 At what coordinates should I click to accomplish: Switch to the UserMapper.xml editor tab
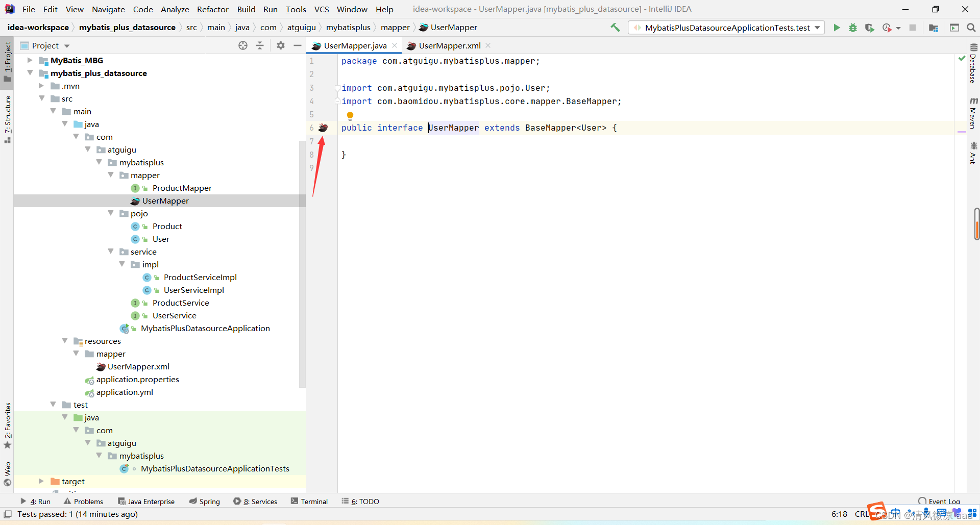pos(449,45)
